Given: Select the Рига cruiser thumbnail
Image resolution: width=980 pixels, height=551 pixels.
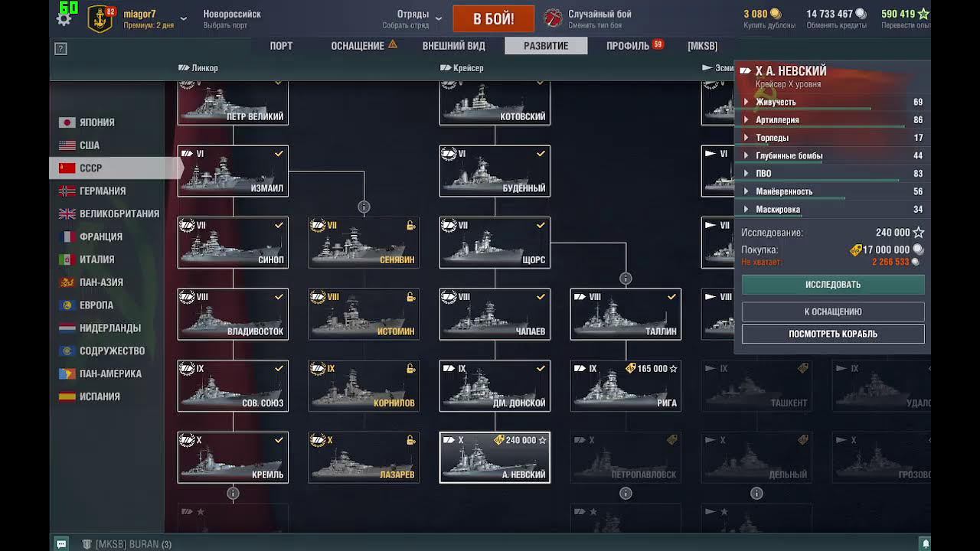Looking at the screenshot, I should [x=626, y=386].
